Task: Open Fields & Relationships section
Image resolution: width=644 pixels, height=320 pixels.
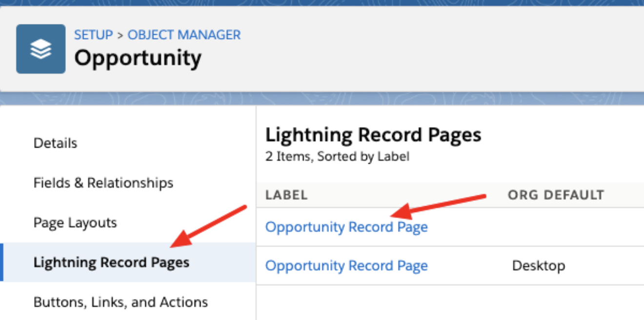Action: 103,183
